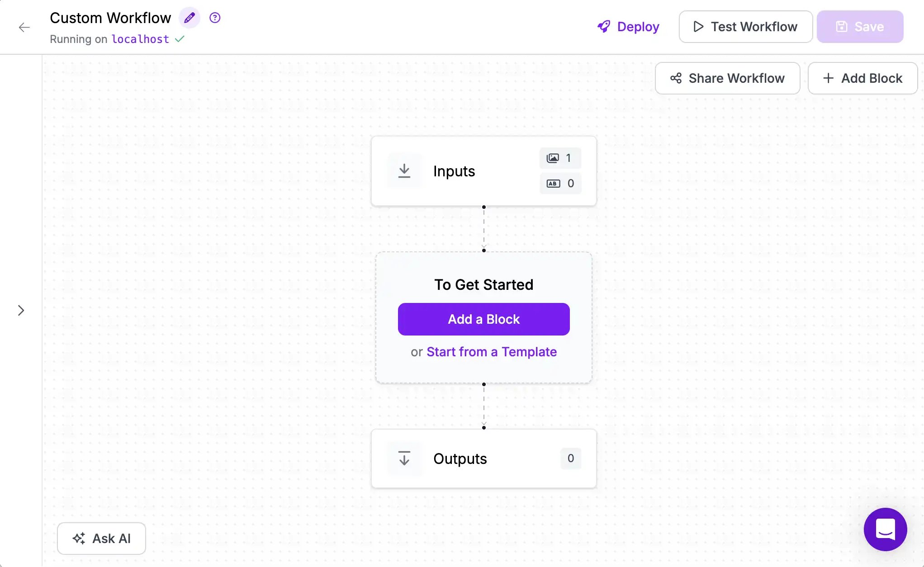Click the localhost server link
Viewport: 924px width, 567px height.
140,39
